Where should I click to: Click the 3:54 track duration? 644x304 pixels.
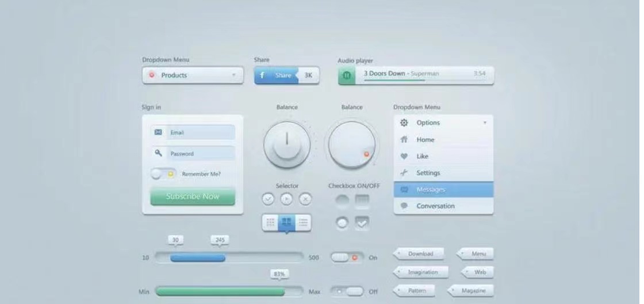[x=480, y=74]
